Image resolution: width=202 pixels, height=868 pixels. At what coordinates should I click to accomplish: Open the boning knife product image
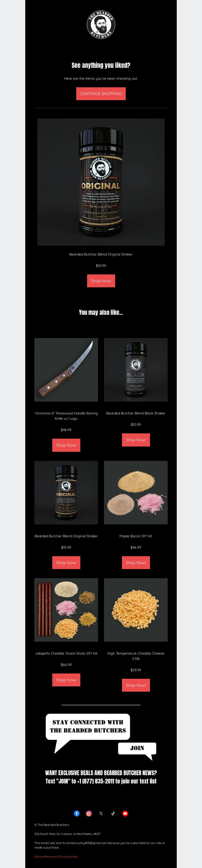66,370
